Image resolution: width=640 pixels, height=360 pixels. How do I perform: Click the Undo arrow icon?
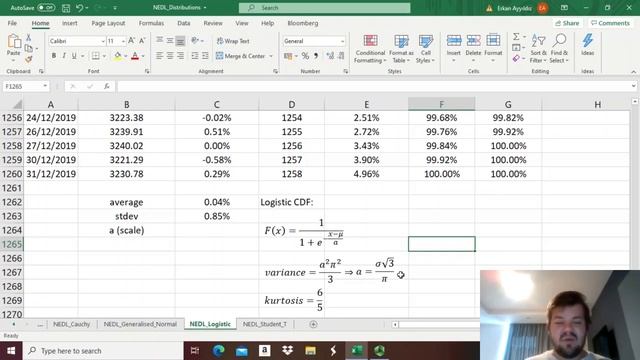80,8
